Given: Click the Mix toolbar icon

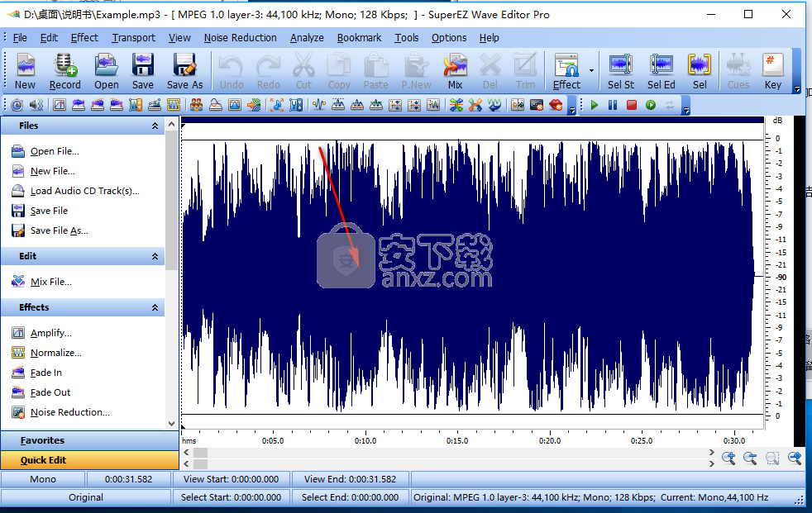Looking at the screenshot, I should pos(455,71).
